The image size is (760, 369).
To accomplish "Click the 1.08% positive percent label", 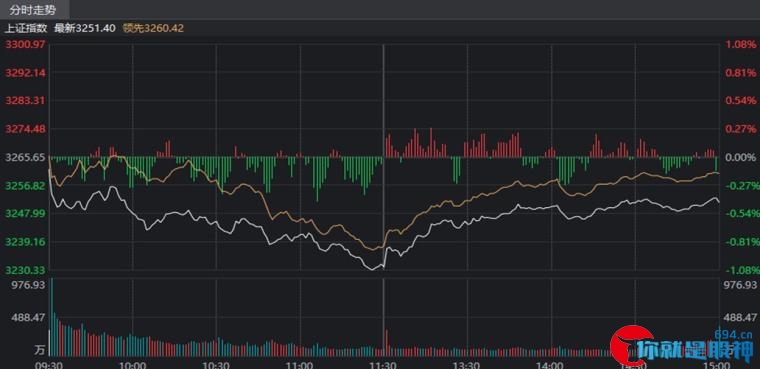I will pos(741,45).
